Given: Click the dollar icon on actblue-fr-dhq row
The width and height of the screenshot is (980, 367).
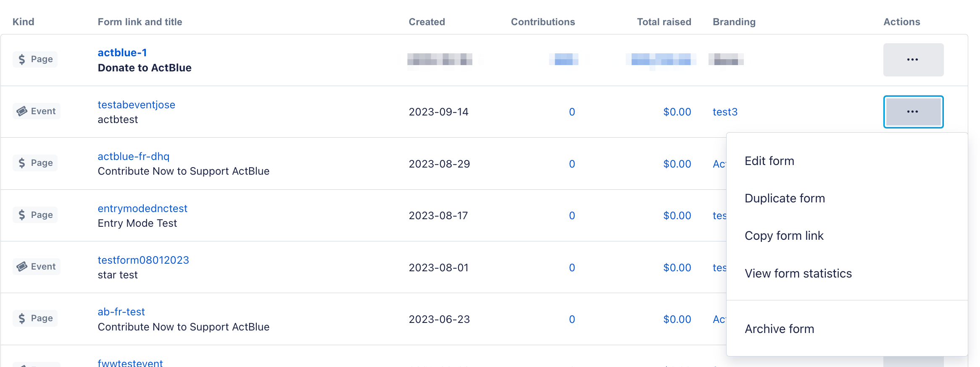Looking at the screenshot, I should (22, 163).
